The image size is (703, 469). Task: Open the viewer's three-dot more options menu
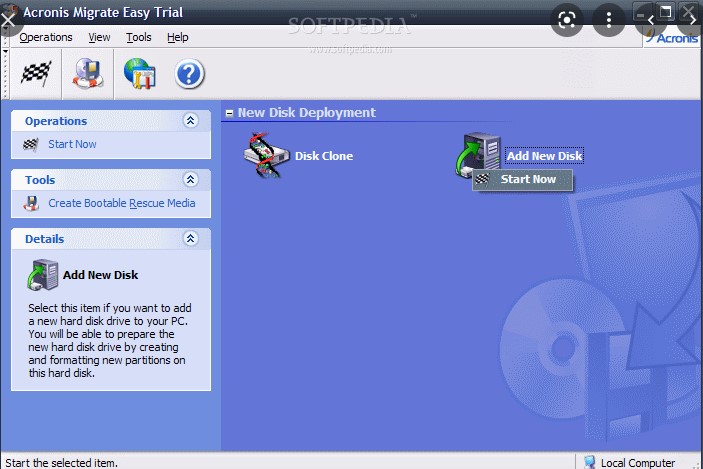click(608, 20)
